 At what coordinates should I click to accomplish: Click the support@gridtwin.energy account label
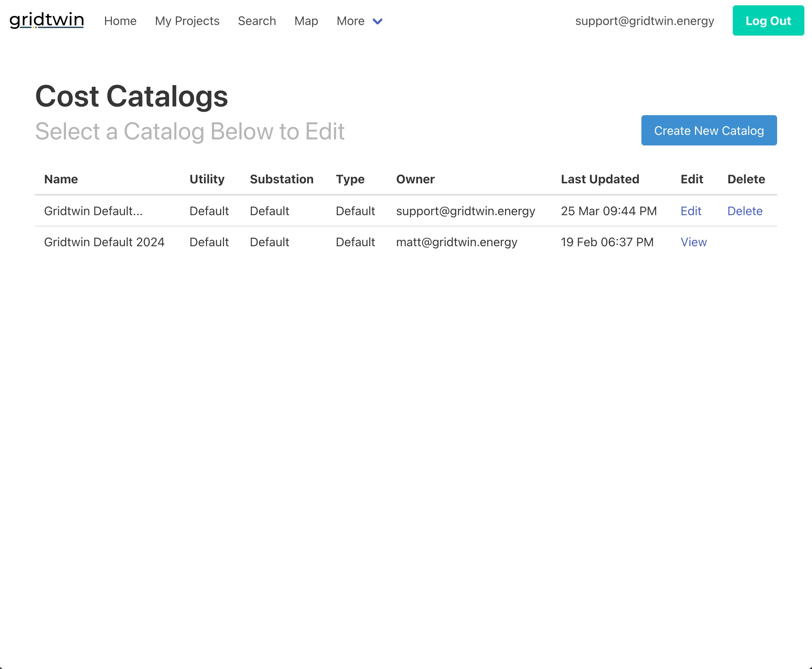[x=645, y=21]
